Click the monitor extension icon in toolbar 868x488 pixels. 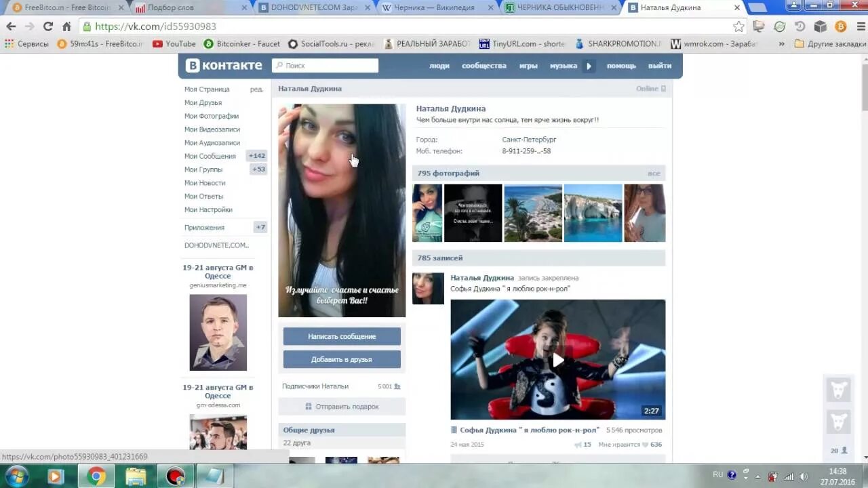759,26
